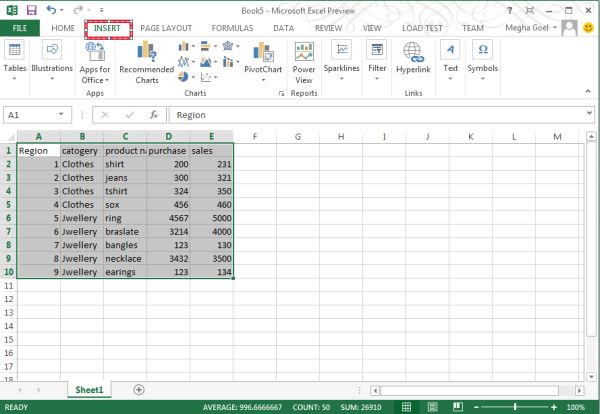Insert a column chart

click(x=184, y=46)
